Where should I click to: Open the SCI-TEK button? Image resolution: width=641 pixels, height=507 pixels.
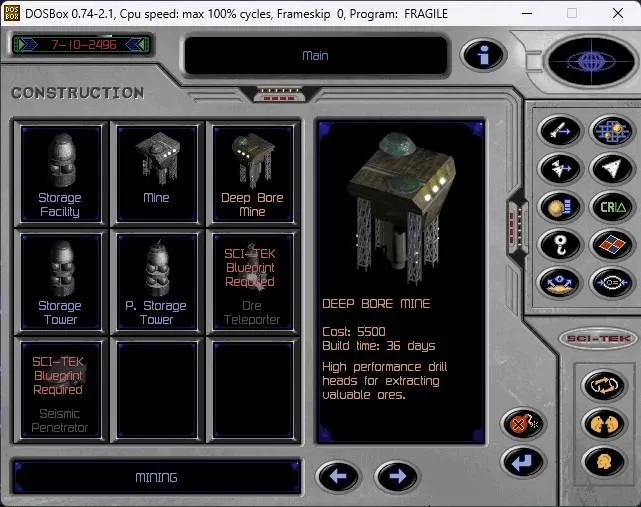[x=598, y=338]
